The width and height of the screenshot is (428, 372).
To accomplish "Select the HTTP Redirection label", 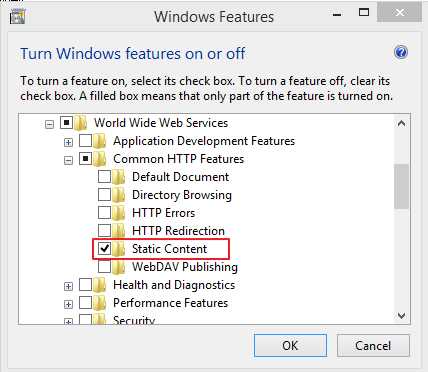I will pyautogui.click(x=178, y=231).
